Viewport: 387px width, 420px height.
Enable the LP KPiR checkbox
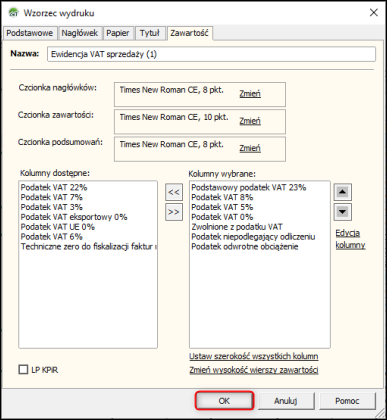[x=23, y=370]
